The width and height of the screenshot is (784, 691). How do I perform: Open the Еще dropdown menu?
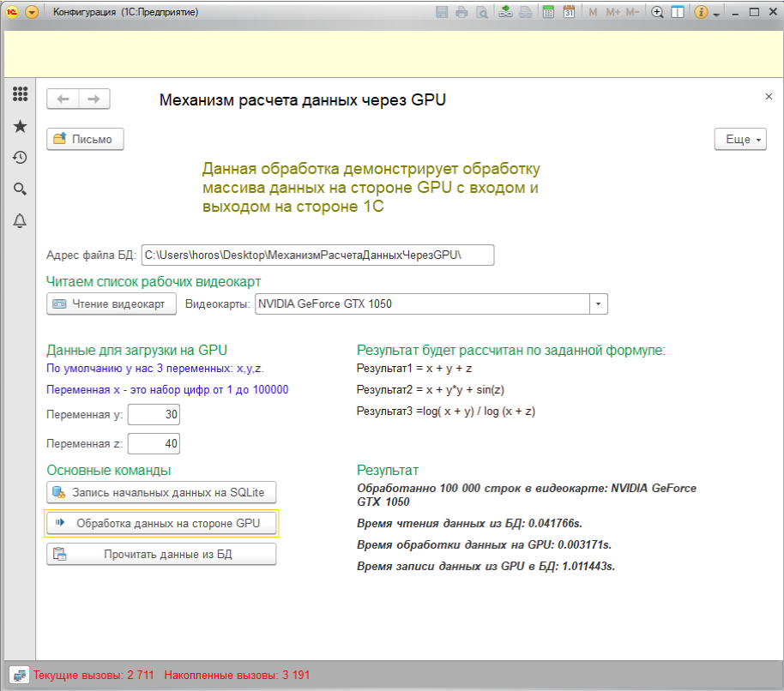point(740,139)
